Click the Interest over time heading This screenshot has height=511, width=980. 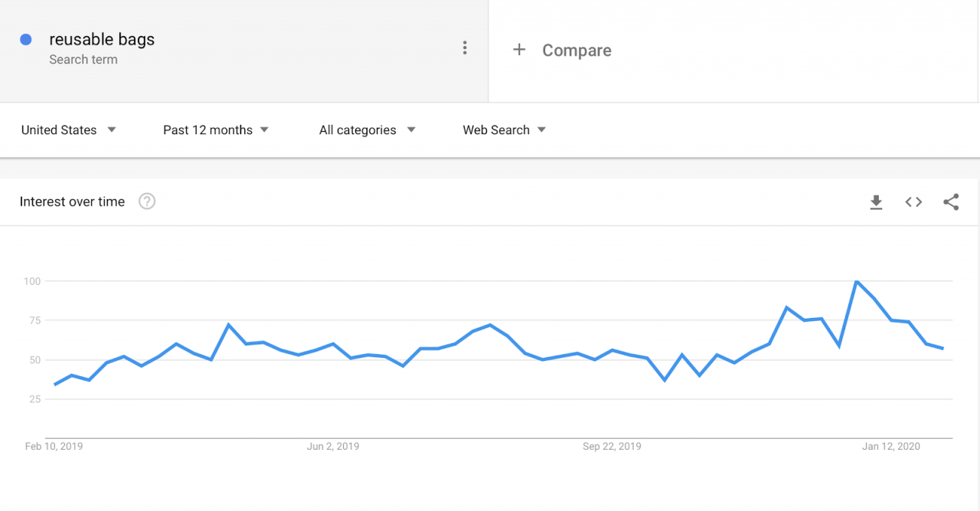coord(72,201)
